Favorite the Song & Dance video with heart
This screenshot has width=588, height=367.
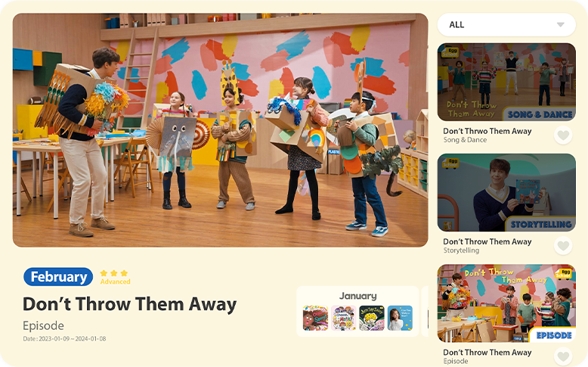[563, 135]
